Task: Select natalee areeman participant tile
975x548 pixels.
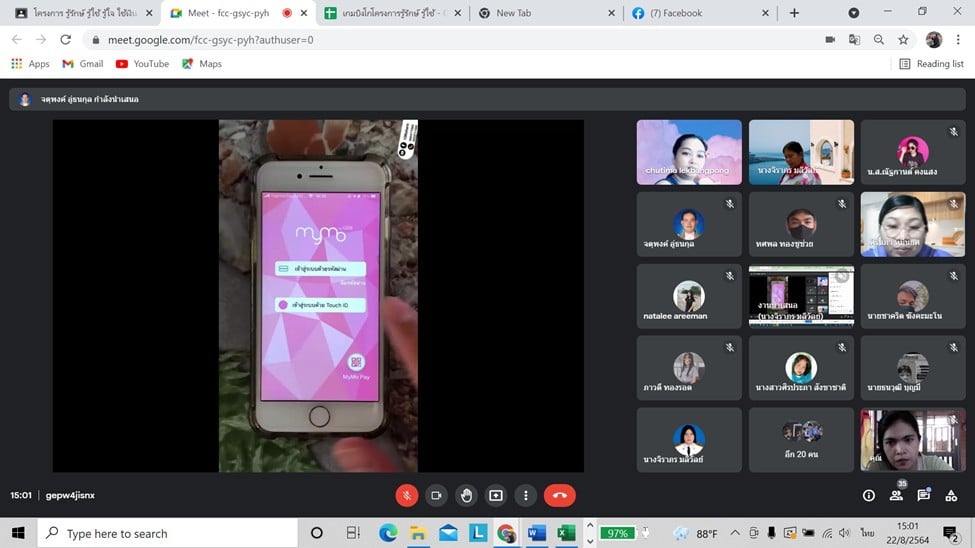Action: 689,296
